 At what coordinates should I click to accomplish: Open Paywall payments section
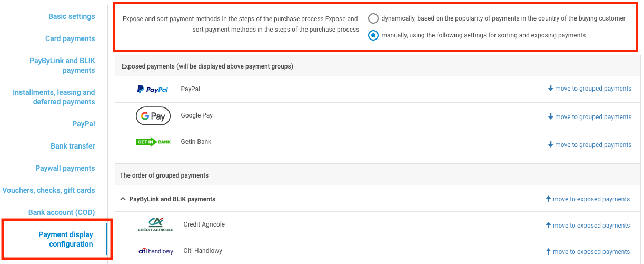point(65,168)
